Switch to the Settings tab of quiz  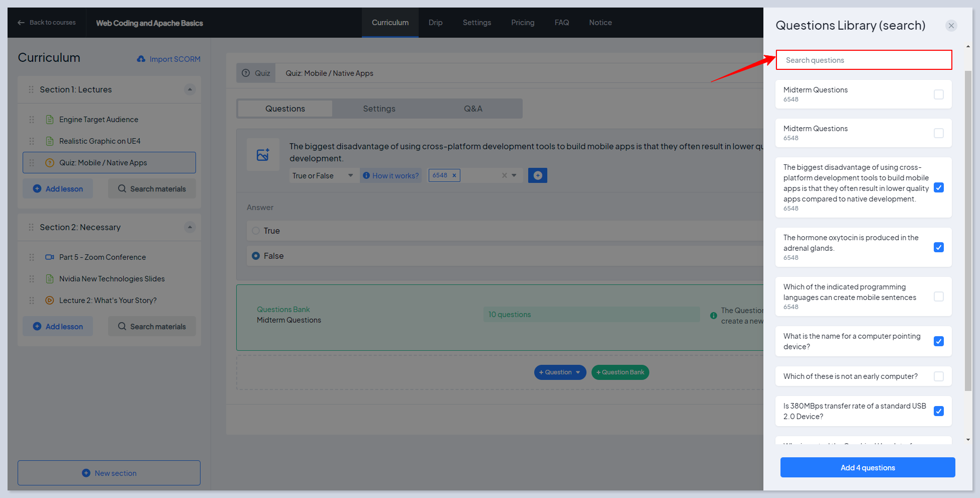click(379, 109)
